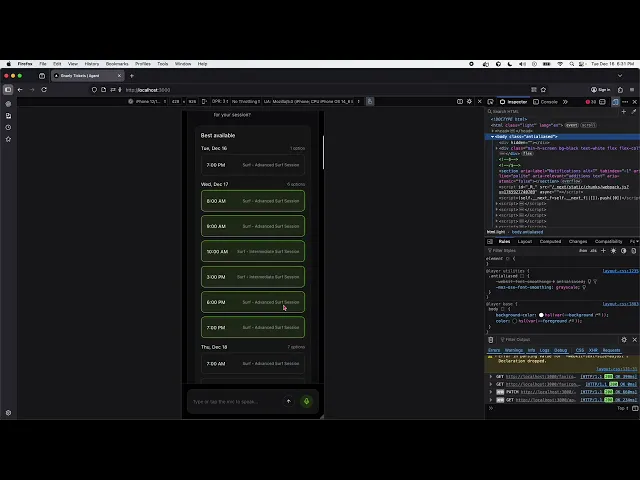The height and width of the screenshot is (480, 640).
Task: Switch to the Inspector devtools tab
Action: pos(513,102)
